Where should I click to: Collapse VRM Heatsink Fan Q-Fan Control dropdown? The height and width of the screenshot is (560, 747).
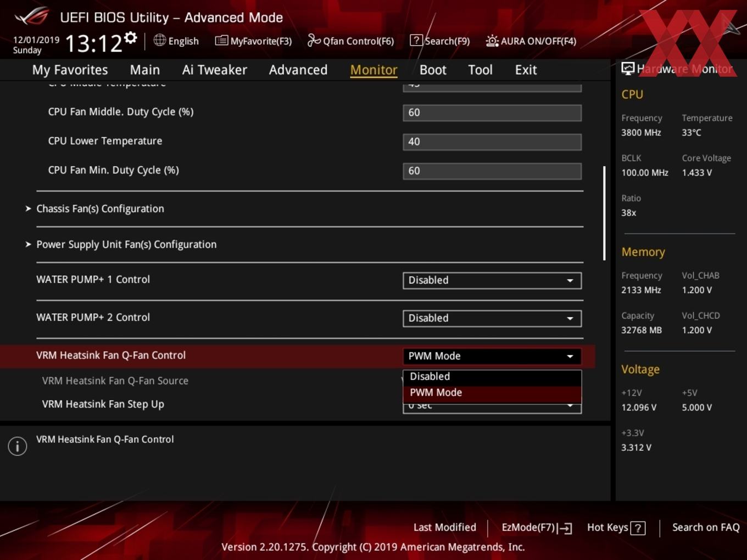click(492, 356)
